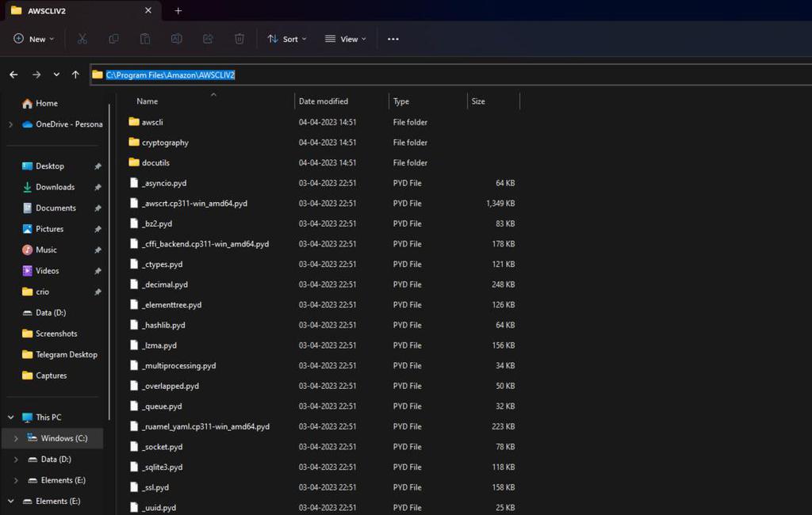Click the Delete trash can icon
Screen dimensions: 812x515
click(239, 39)
